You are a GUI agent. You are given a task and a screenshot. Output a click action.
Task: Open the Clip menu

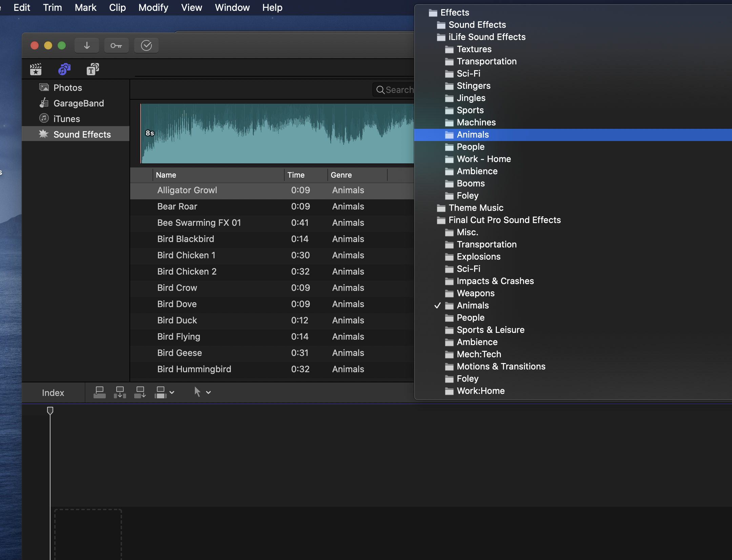coord(117,7)
